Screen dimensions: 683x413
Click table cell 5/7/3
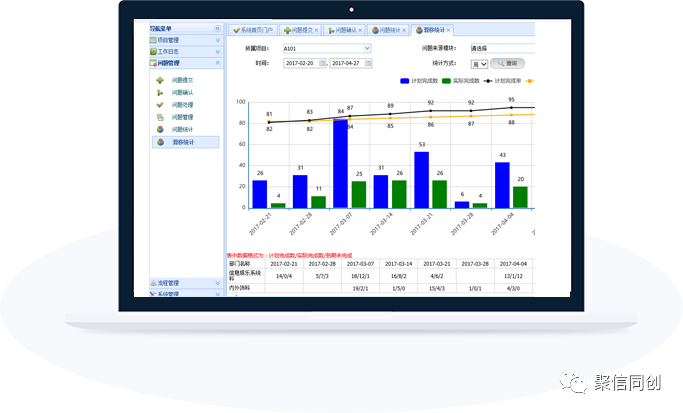[322, 276]
